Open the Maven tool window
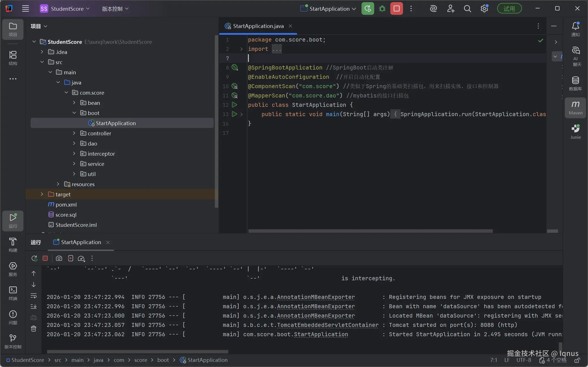Viewport: 588px width, 367px height. click(x=575, y=108)
